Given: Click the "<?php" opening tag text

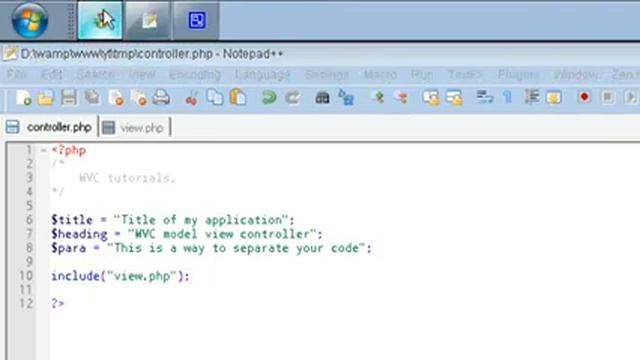Looking at the screenshot, I should [x=69, y=151].
